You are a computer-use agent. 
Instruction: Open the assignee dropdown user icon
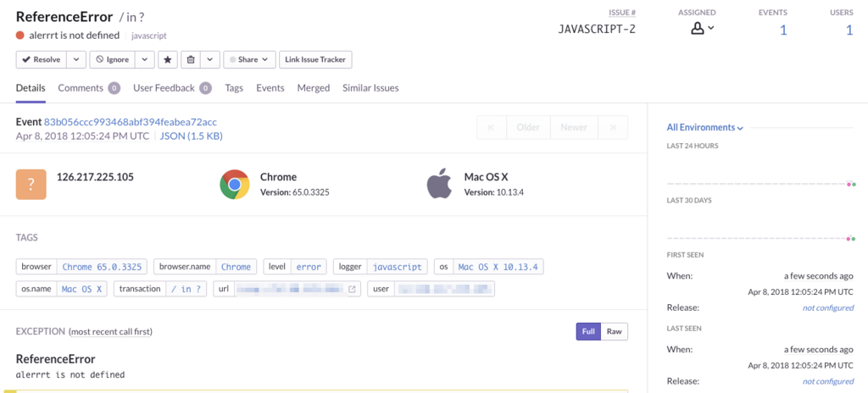(x=703, y=29)
